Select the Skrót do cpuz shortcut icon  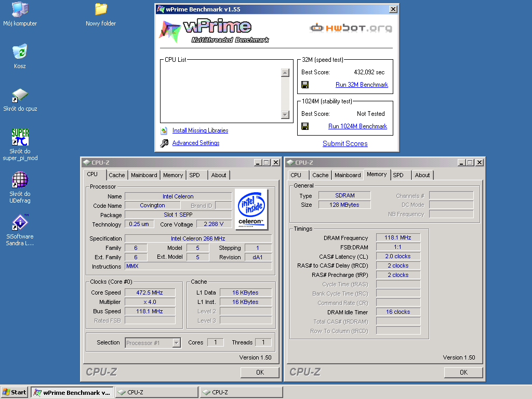[20, 96]
